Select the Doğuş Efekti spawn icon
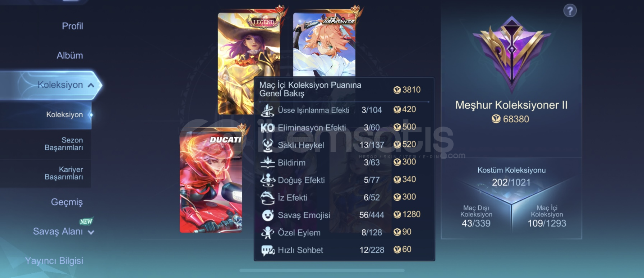 [268, 180]
